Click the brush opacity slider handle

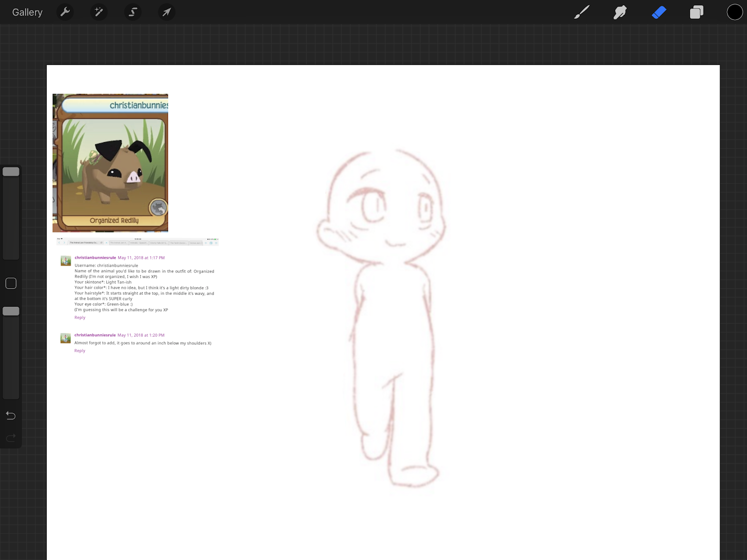(11, 311)
